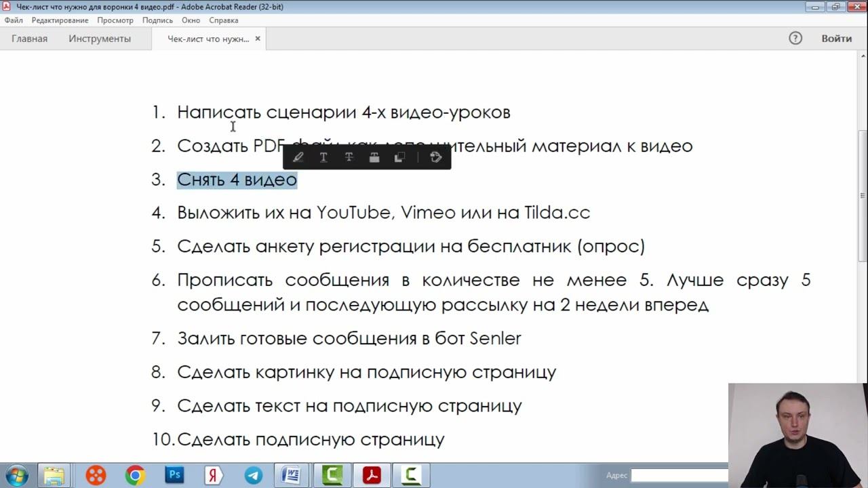
Task: Switch to green Camtasia taskbar icon
Action: point(332,475)
